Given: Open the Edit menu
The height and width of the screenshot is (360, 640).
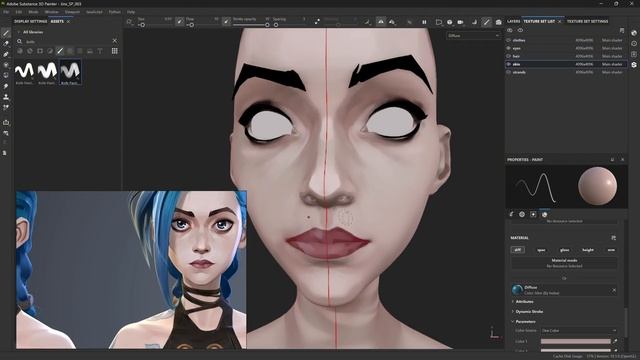Looking at the screenshot, I should pyautogui.click(x=19, y=12).
